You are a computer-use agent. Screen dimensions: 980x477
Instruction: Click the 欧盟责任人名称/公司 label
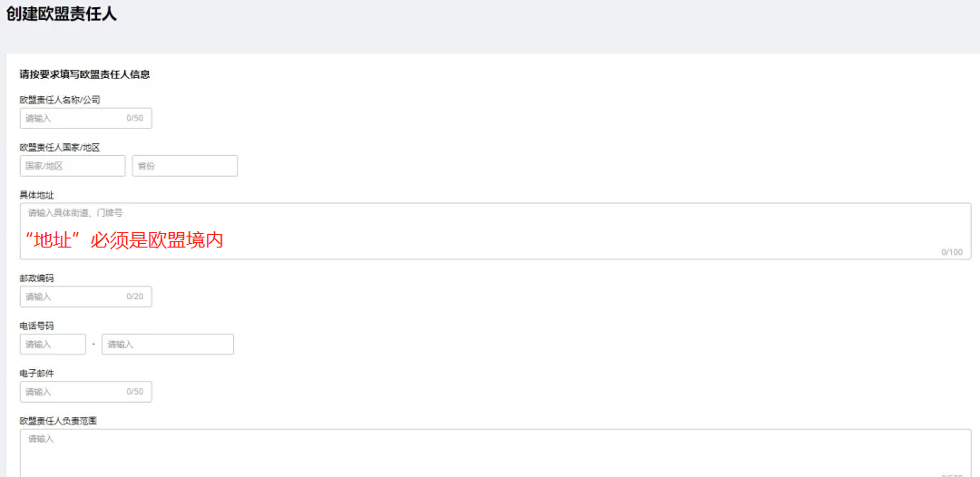(x=60, y=100)
